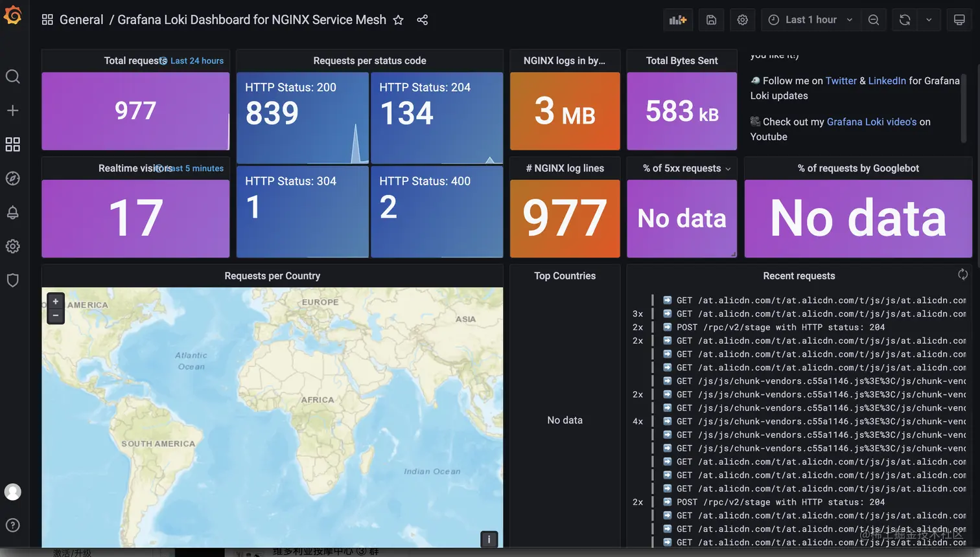Image resolution: width=980 pixels, height=557 pixels.
Task: Click the dashboard grid icon before General
Action: pyautogui.click(x=47, y=20)
